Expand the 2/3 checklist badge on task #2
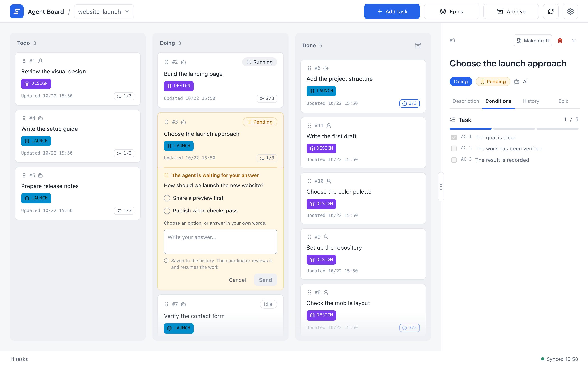 [x=267, y=98]
